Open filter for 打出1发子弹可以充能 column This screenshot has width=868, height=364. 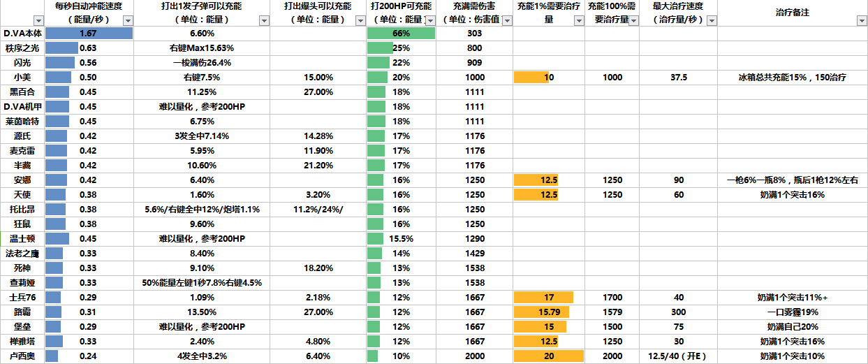264,21
